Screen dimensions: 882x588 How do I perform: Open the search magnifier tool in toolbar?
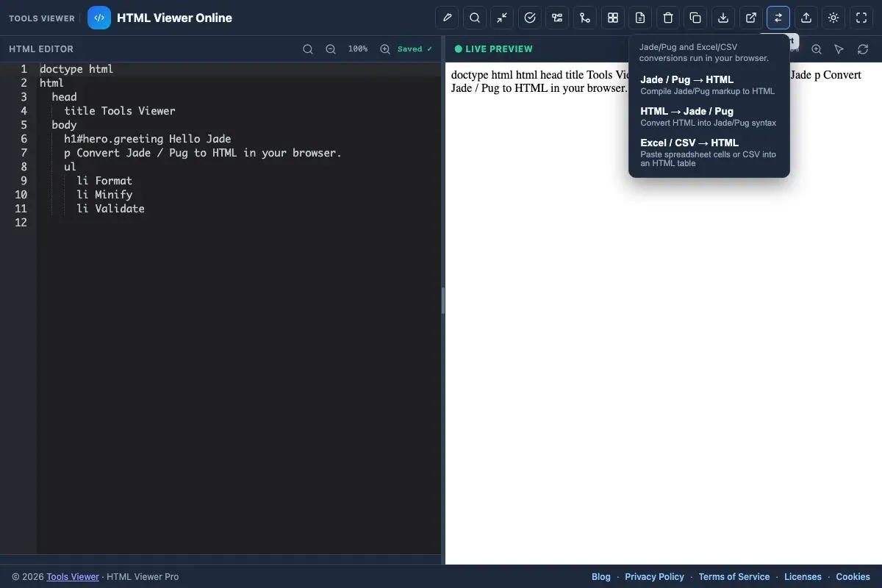(x=475, y=18)
